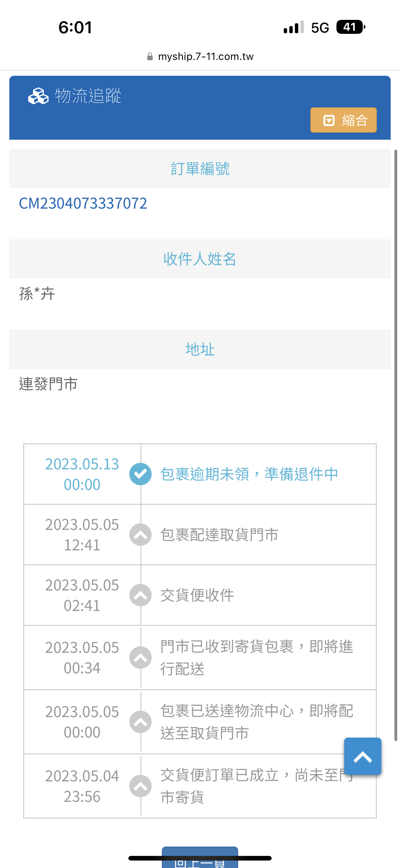Tap the 物流追蹤 boxes icon

tap(38, 96)
